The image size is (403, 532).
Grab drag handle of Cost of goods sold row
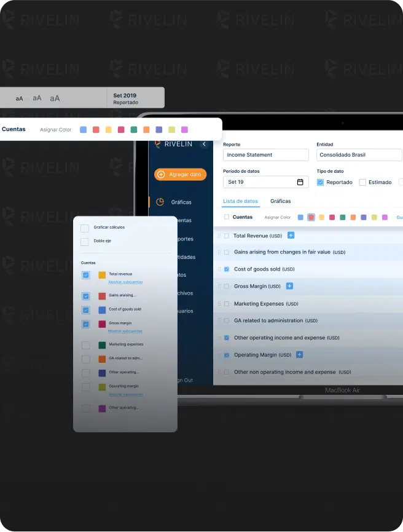pyautogui.click(x=219, y=269)
